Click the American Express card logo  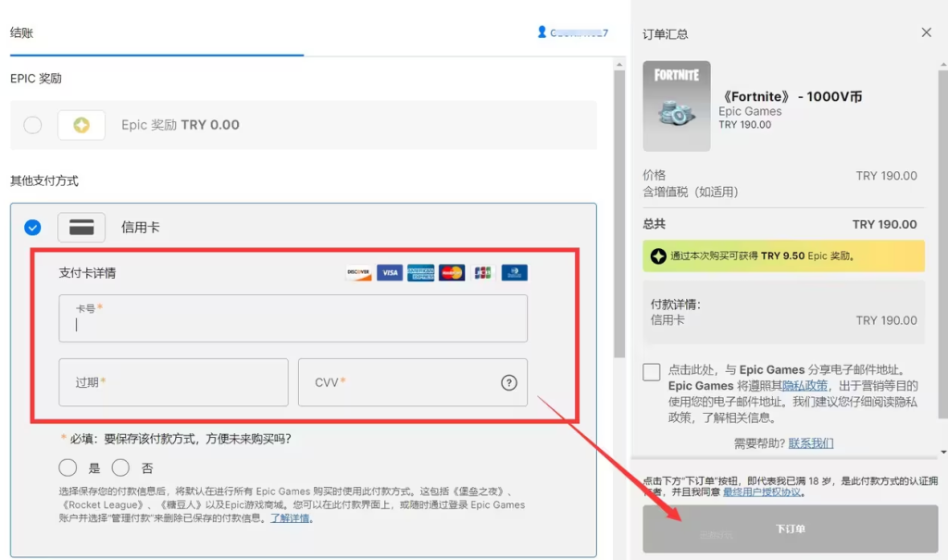(421, 273)
